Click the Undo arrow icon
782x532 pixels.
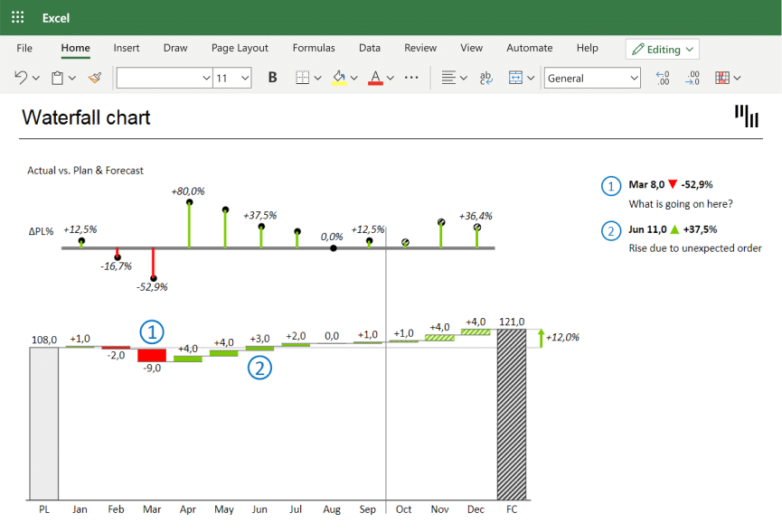(x=21, y=79)
